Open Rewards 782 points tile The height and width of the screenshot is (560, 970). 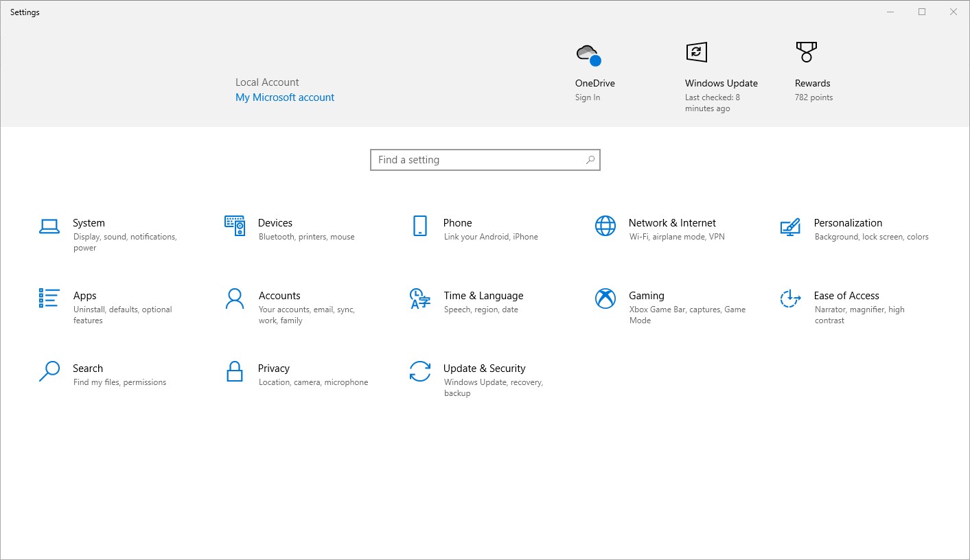(x=813, y=72)
